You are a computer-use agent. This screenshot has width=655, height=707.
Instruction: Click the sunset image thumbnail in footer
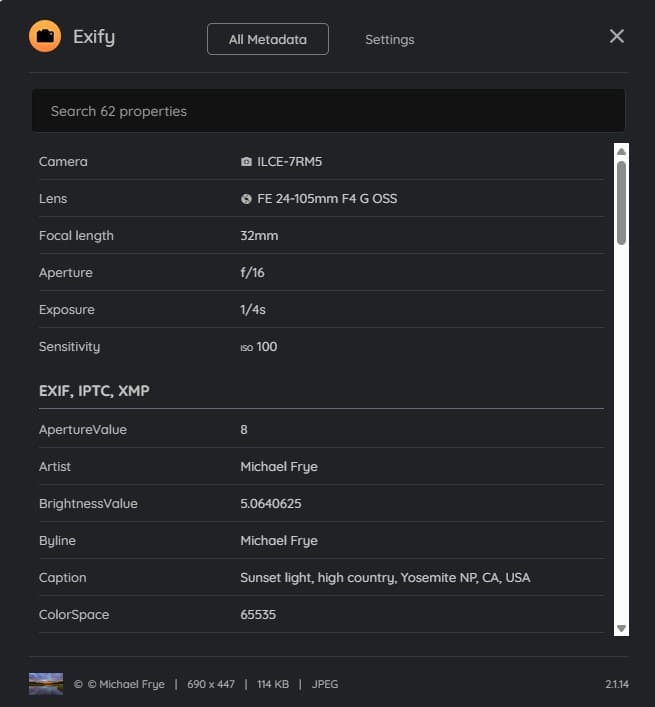(x=46, y=684)
